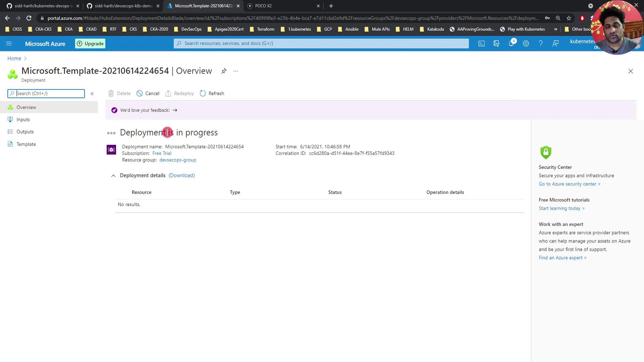This screenshot has height=362, width=644.
Task: Open the portal hamburger menu
Action: (x=9, y=44)
